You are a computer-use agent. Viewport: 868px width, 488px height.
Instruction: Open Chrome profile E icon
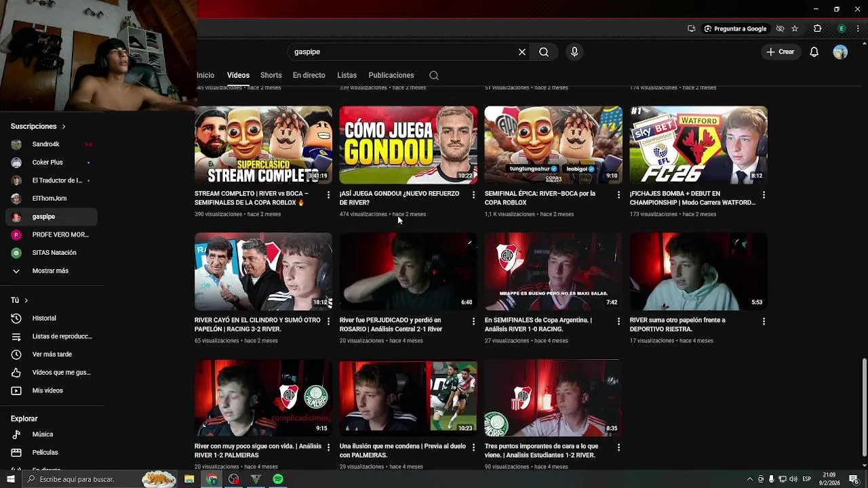(842, 28)
